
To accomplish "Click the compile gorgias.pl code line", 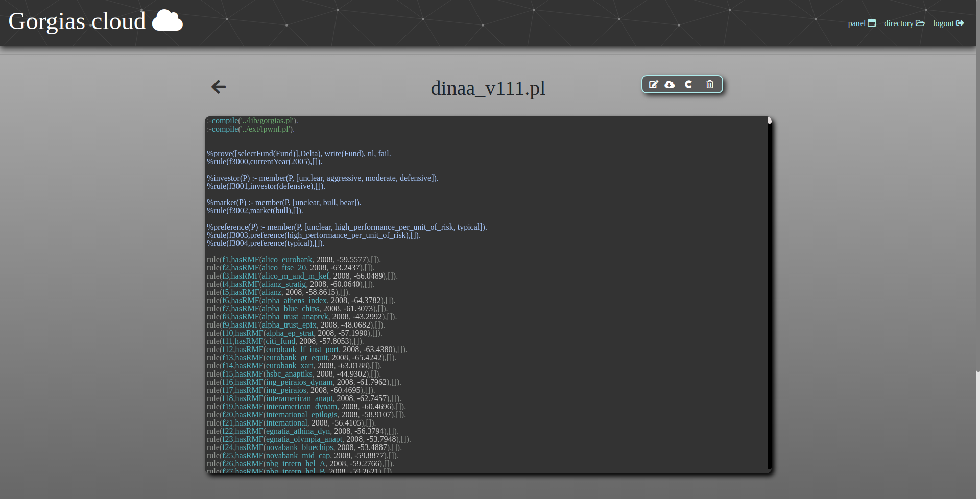I will [252, 121].
